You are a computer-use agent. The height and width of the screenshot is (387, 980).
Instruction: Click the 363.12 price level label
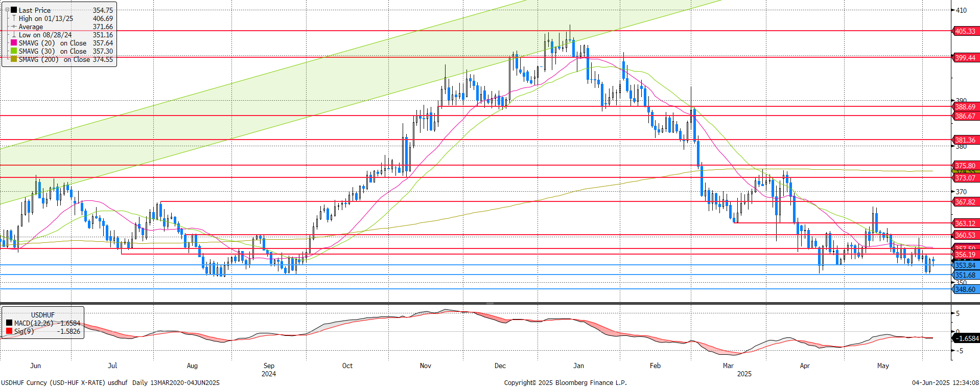(x=965, y=223)
